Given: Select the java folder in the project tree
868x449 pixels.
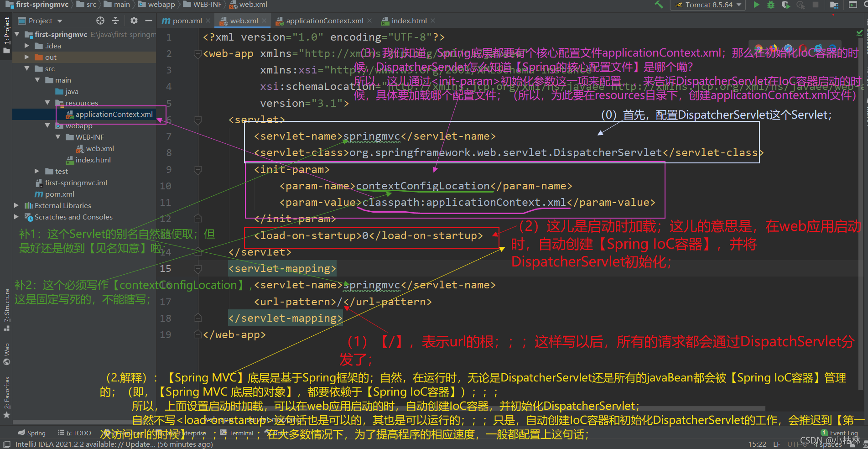Looking at the screenshot, I should point(67,91).
